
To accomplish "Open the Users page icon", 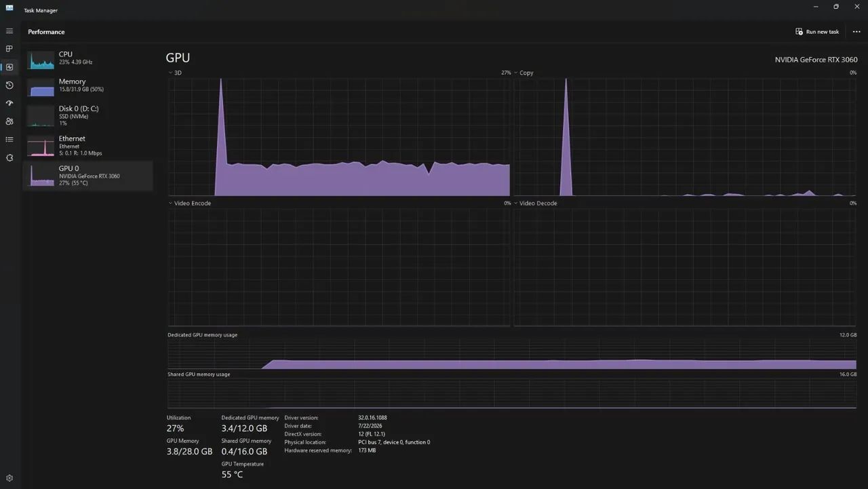I will tap(9, 121).
